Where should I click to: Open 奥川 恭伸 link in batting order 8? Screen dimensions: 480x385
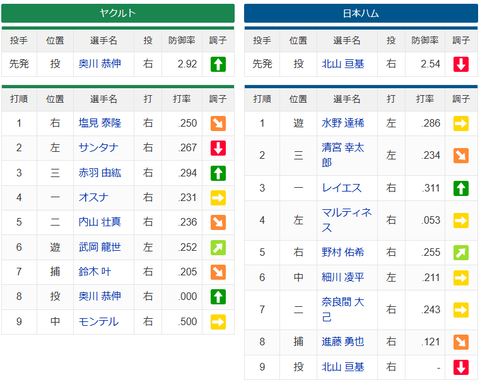[100, 296]
